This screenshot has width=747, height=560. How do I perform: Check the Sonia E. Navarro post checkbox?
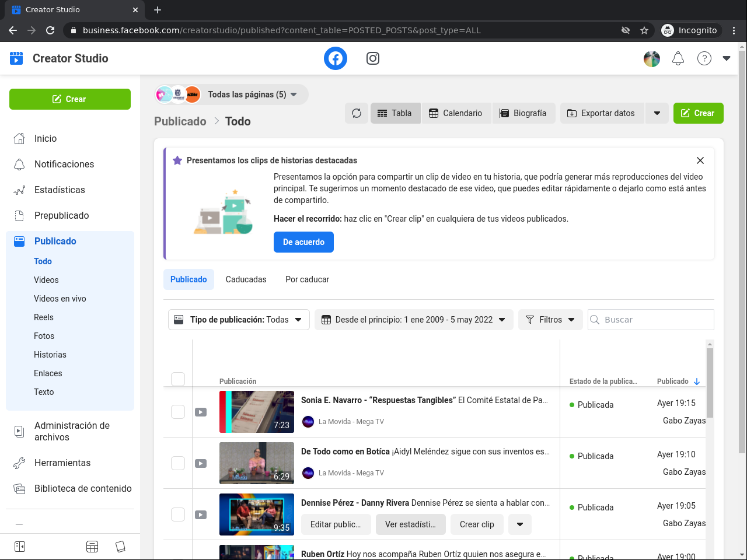pos(178,412)
